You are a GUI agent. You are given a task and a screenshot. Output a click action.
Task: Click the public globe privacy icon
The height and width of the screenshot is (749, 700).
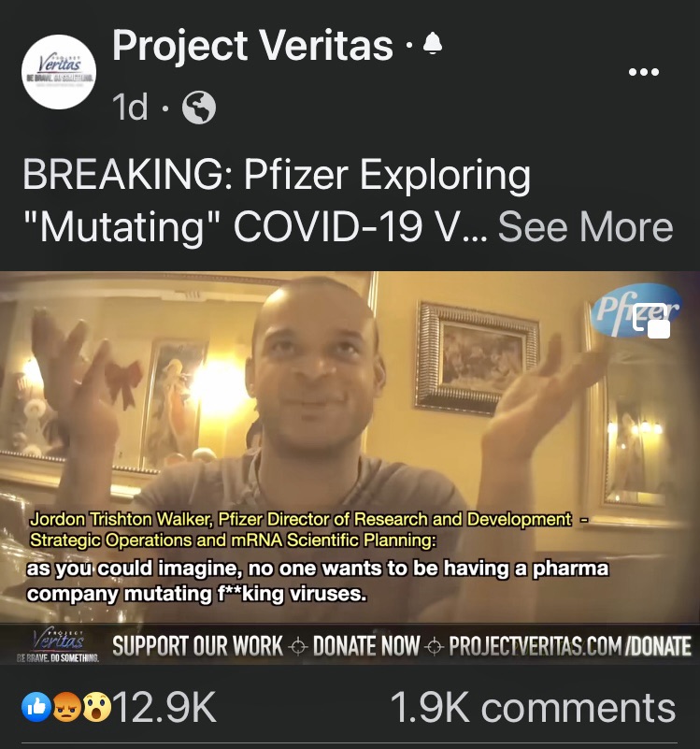click(199, 108)
